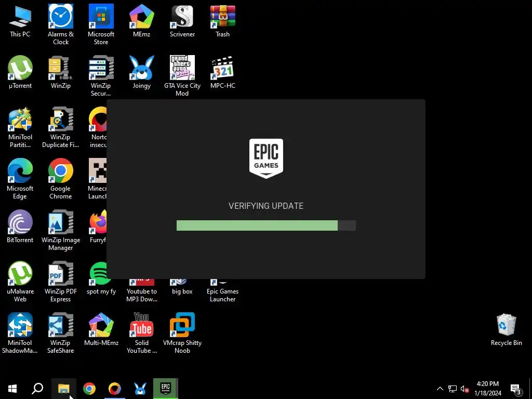Open taskbar Search
The width and height of the screenshot is (532, 399).
(37, 389)
